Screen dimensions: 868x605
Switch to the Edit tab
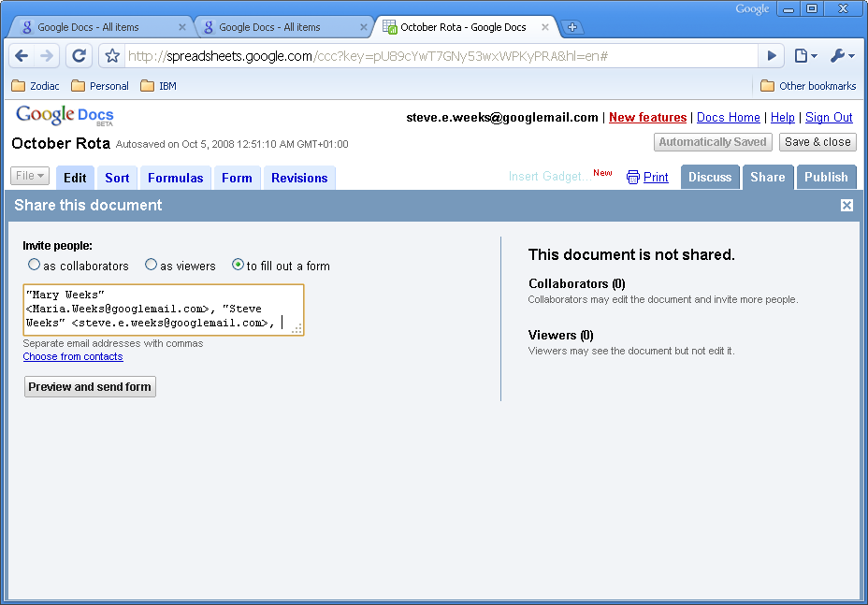pos(75,178)
